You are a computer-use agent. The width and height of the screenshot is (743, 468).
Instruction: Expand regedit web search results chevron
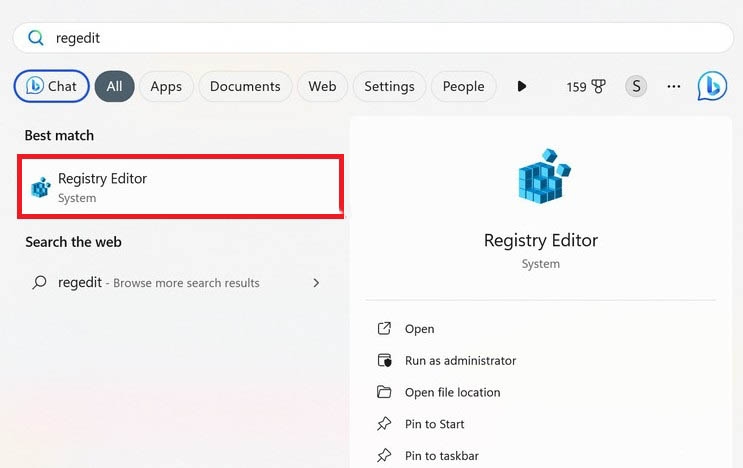pos(316,283)
